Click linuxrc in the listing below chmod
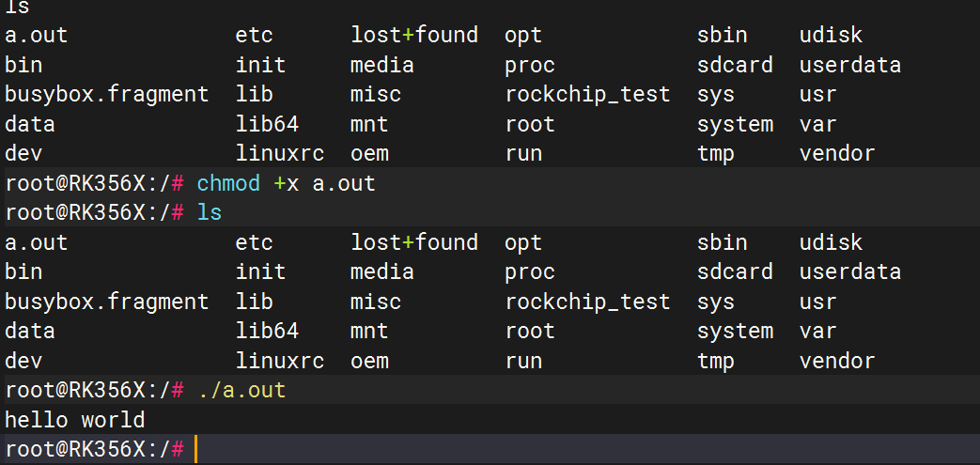 click(x=280, y=361)
